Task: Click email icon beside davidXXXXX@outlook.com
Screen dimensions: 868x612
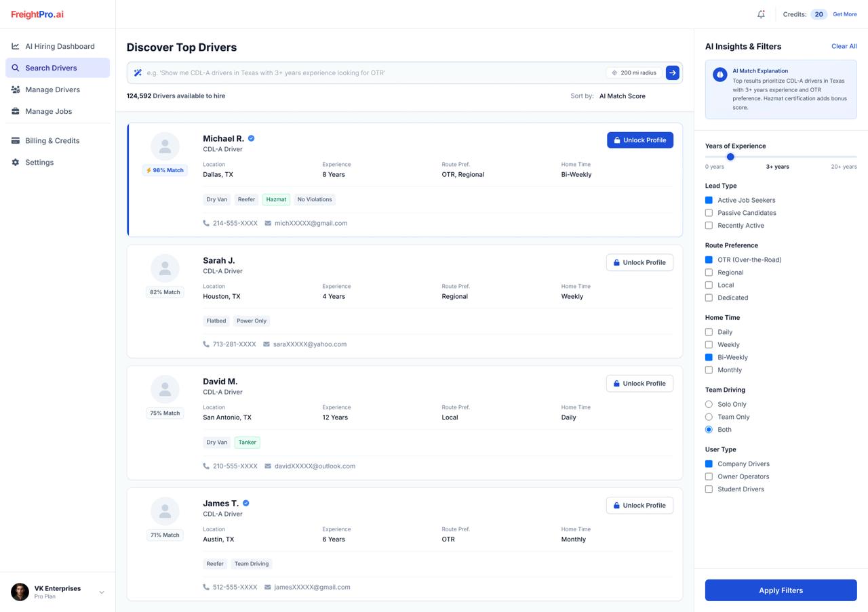Action: tap(268, 466)
